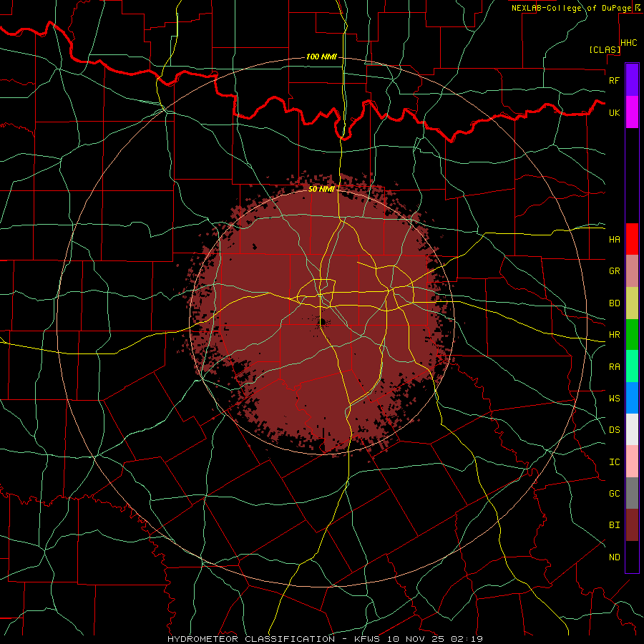This screenshot has width=644, height=644.
Task: Click the "BD" legend label
Action: 615,303
